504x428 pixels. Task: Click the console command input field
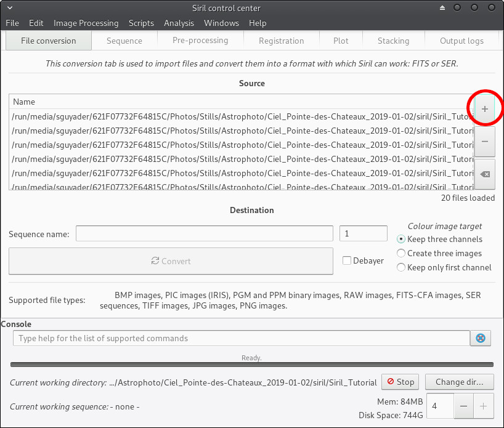click(x=242, y=338)
